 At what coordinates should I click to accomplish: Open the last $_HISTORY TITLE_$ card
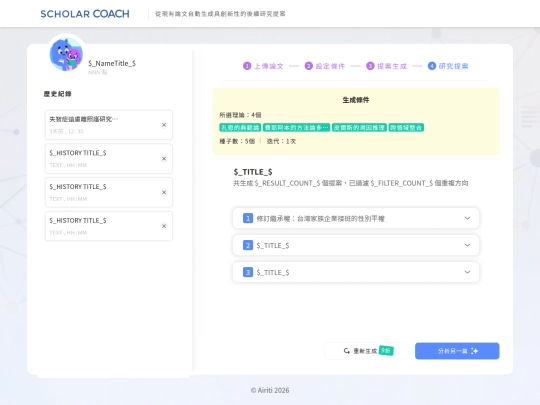[x=108, y=226]
